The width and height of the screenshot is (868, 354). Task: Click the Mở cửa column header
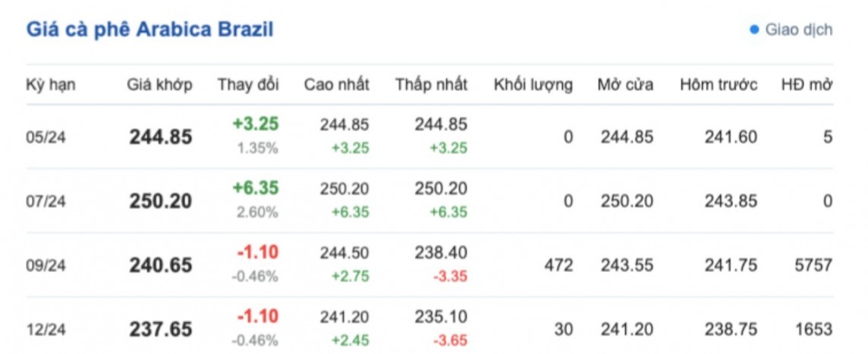click(625, 84)
